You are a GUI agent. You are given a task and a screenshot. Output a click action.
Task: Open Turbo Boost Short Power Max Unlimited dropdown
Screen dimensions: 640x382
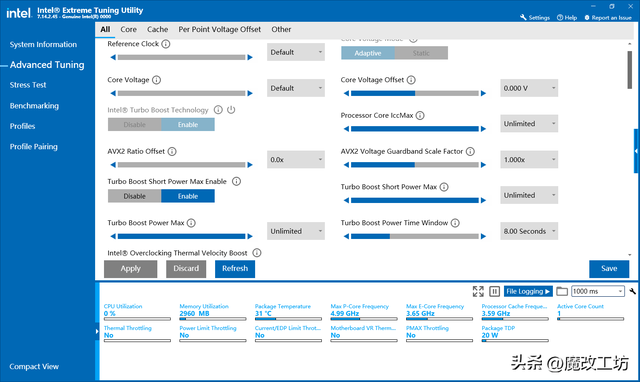[529, 195]
